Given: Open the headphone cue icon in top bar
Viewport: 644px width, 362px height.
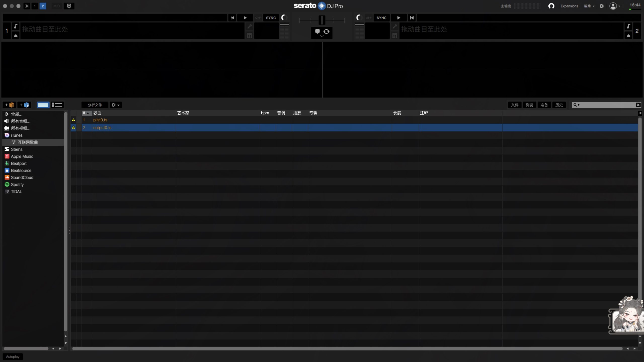Looking at the screenshot, I should tap(551, 6).
